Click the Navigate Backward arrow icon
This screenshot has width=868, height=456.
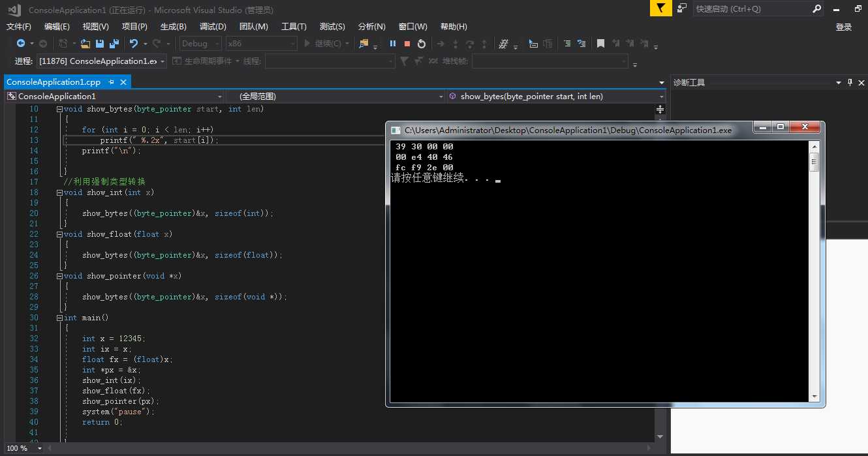click(x=21, y=44)
